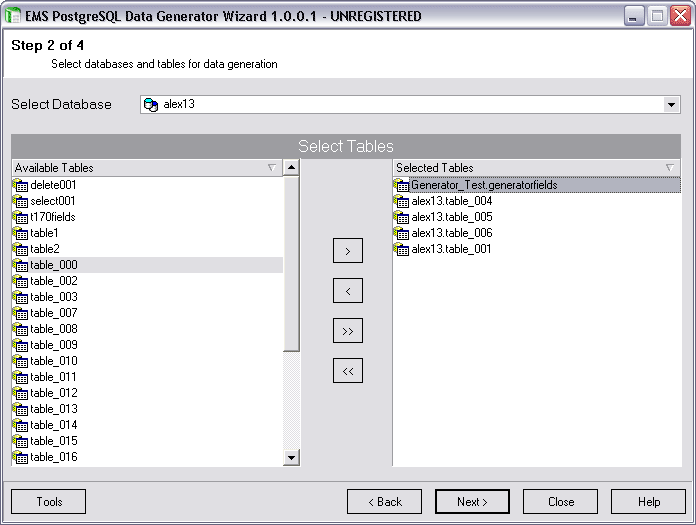
Task: Select table_000 row
Action: tap(147, 265)
